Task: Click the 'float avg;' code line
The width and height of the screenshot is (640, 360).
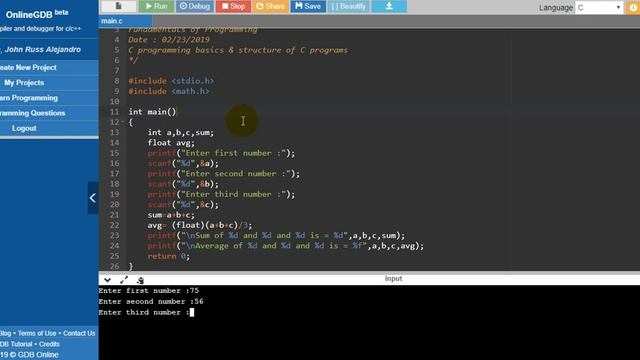Action: pyautogui.click(x=171, y=142)
